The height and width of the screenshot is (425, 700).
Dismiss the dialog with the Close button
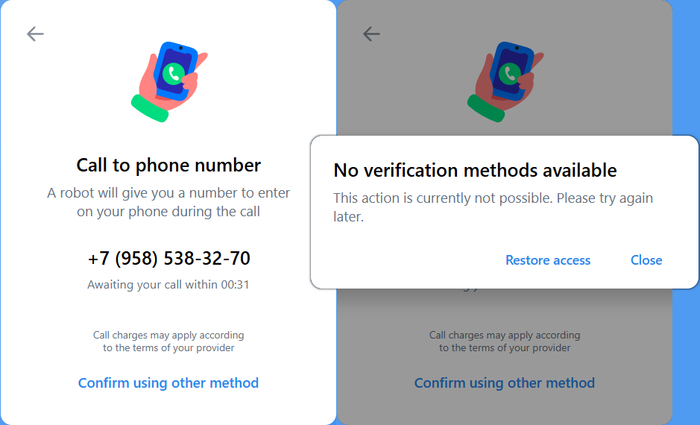click(x=646, y=260)
